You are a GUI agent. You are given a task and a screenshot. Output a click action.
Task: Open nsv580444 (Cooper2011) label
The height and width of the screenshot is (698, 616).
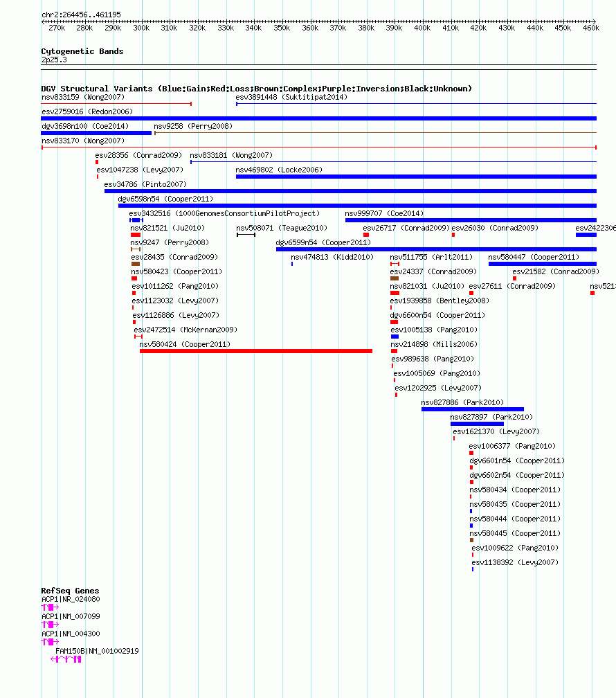[x=515, y=519]
